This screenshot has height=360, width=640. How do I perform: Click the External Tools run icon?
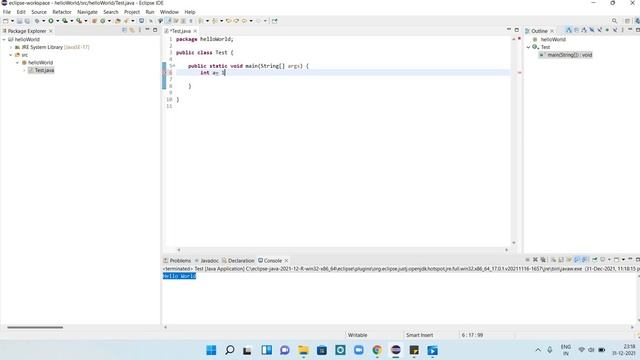(x=79, y=21)
